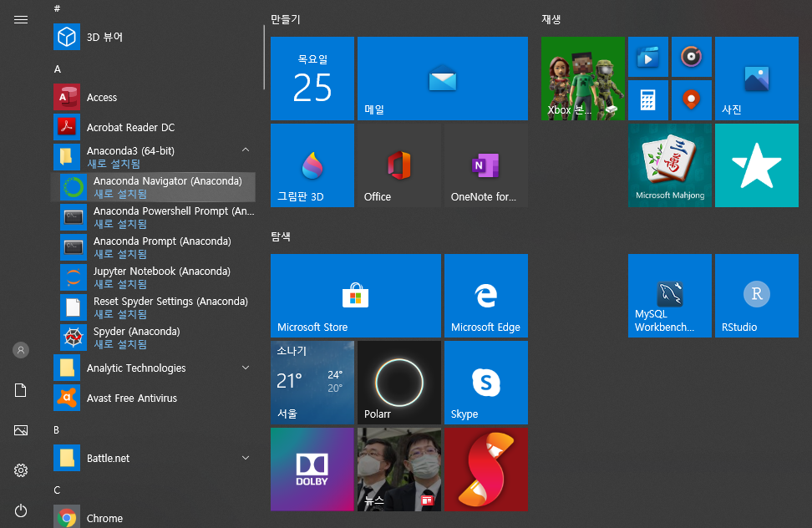812x528 pixels.
Task: Open the Dolby tile
Action: point(312,470)
